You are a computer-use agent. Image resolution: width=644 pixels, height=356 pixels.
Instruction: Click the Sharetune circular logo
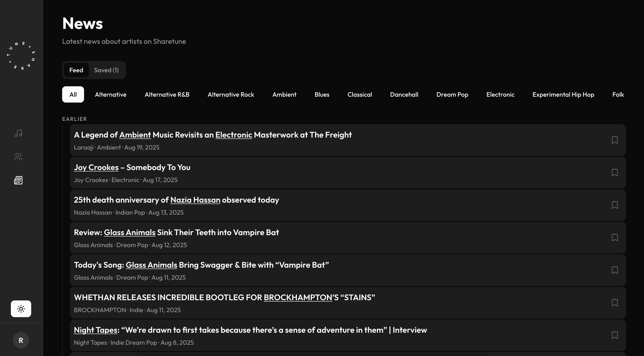21,56
